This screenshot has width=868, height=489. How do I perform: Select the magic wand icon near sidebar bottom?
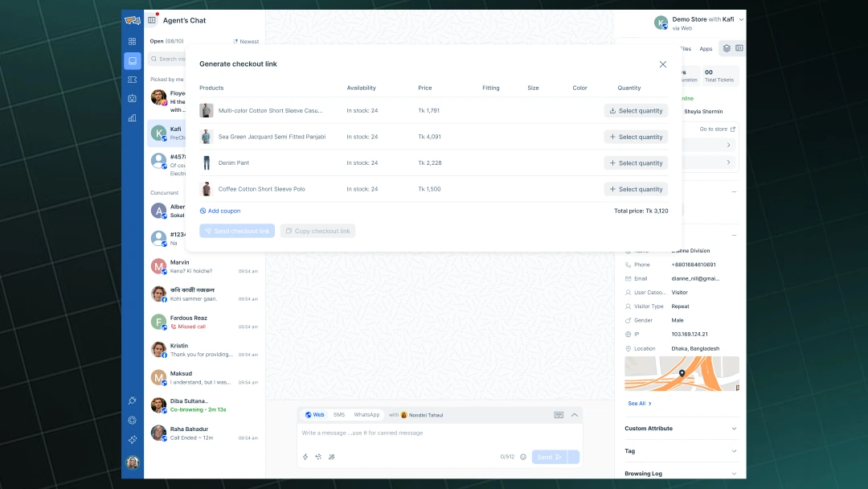click(x=132, y=400)
